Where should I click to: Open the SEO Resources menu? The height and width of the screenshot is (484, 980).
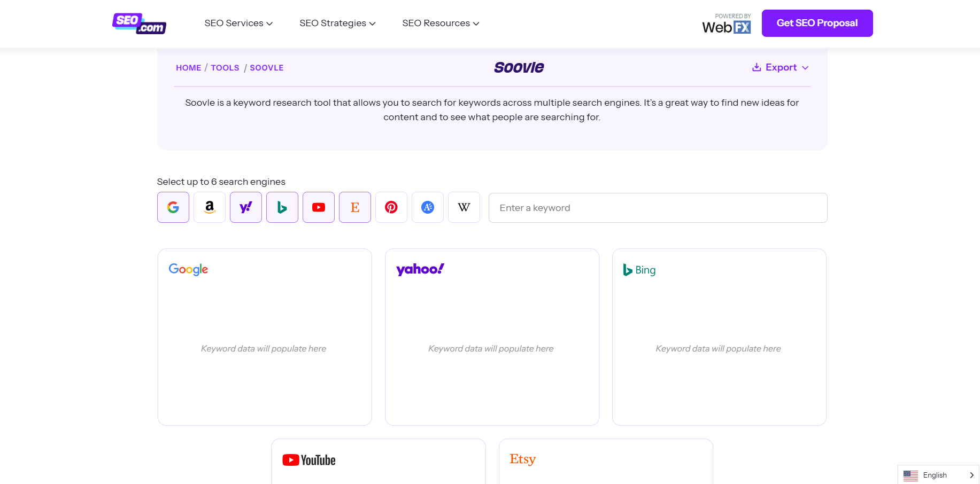[x=441, y=23]
